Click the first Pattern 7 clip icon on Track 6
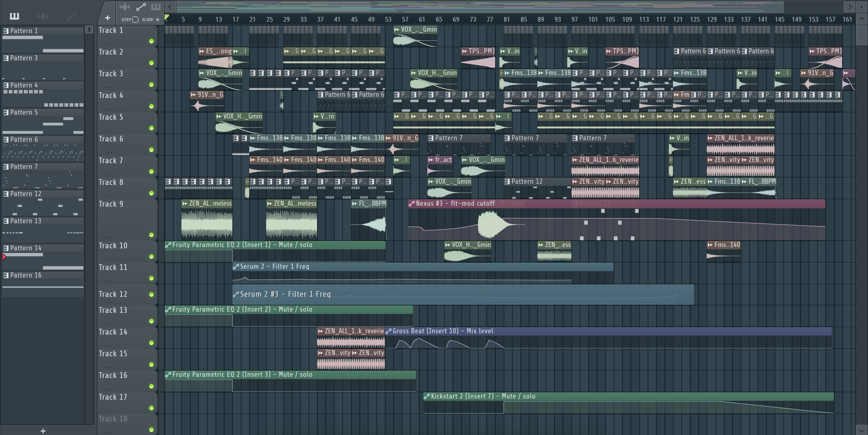This screenshot has height=435, width=868. point(431,138)
